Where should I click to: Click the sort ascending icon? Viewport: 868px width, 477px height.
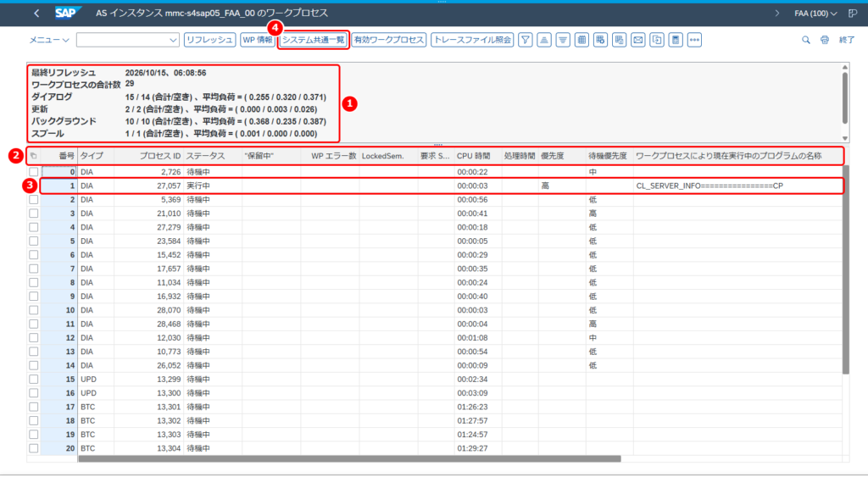coord(544,40)
